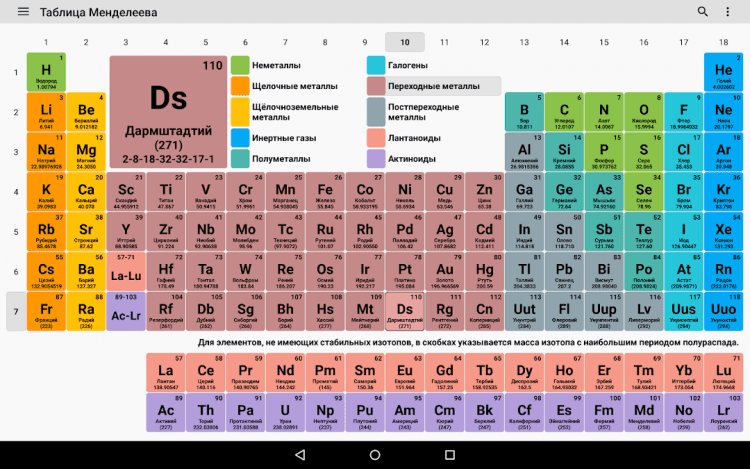The image size is (750, 469).
Task: Tap the Iodine I element cell
Action: pos(684,232)
